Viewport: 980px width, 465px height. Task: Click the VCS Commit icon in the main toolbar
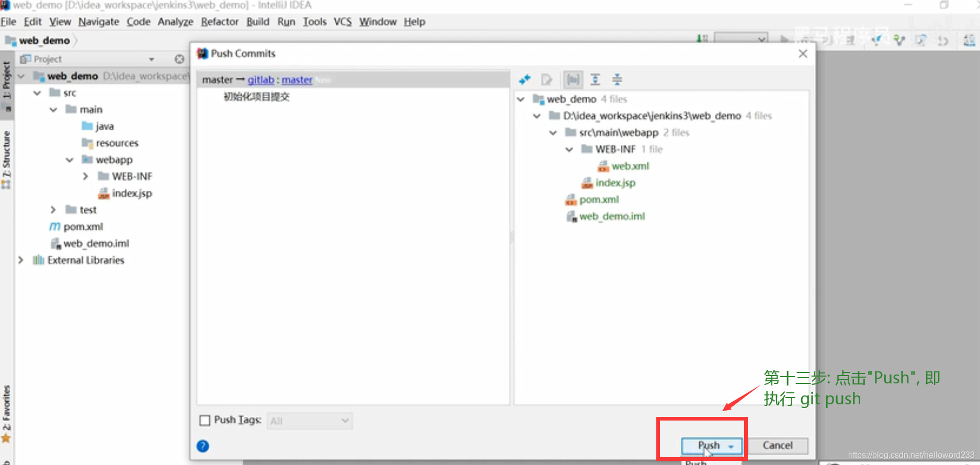pos(899,40)
